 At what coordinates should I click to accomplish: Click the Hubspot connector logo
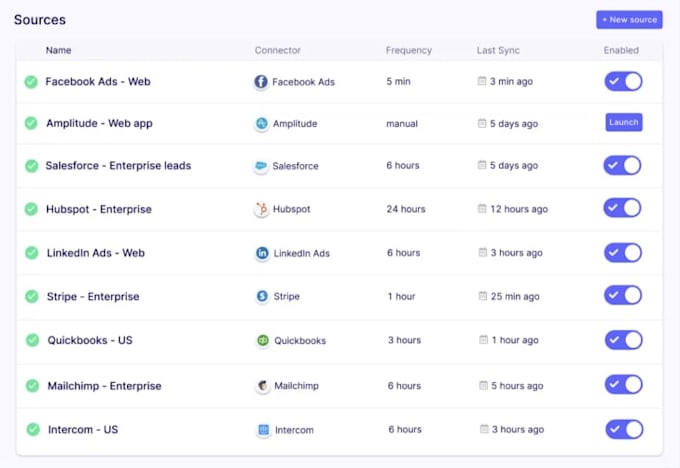point(262,209)
